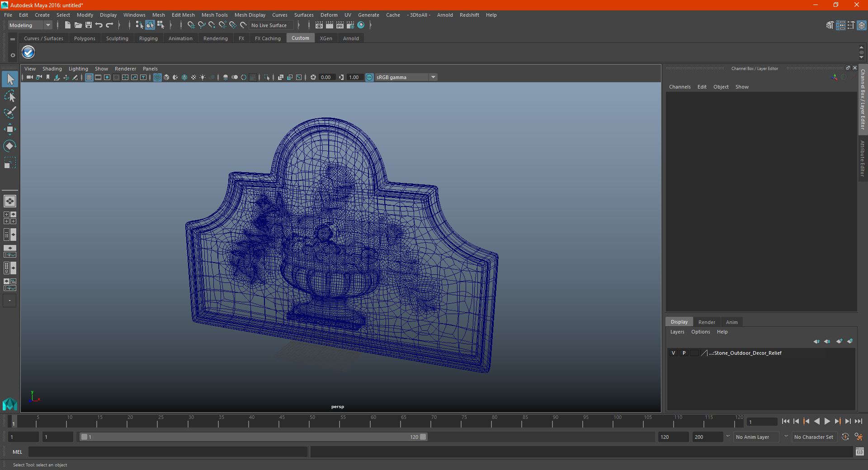The image size is (868, 470).
Task: Move layer down arrow icon in Layer Editor
Action: coord(827,341)
